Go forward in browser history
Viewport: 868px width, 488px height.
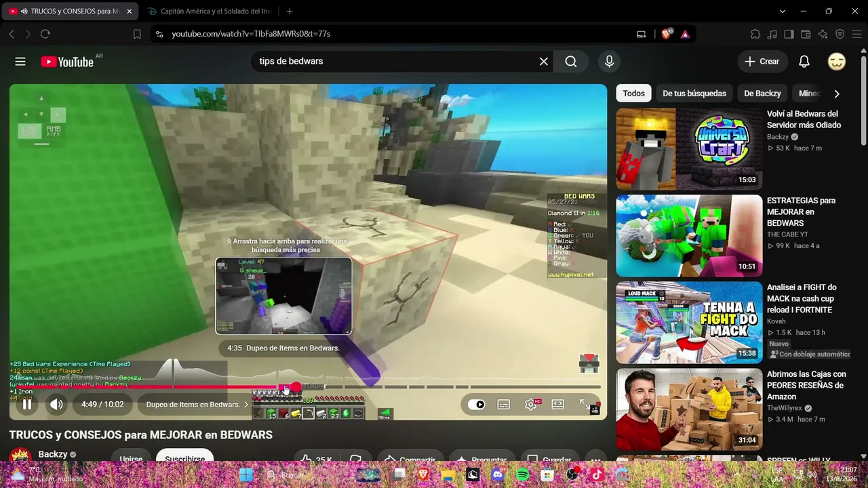point(28,34)
